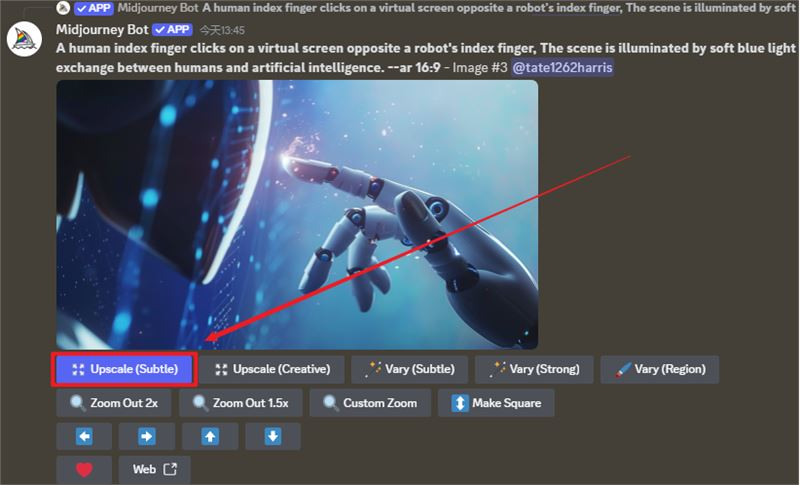Screen dimensions: 800x485
Task: Favorite the image with heart button
Action: coord(84,469)
